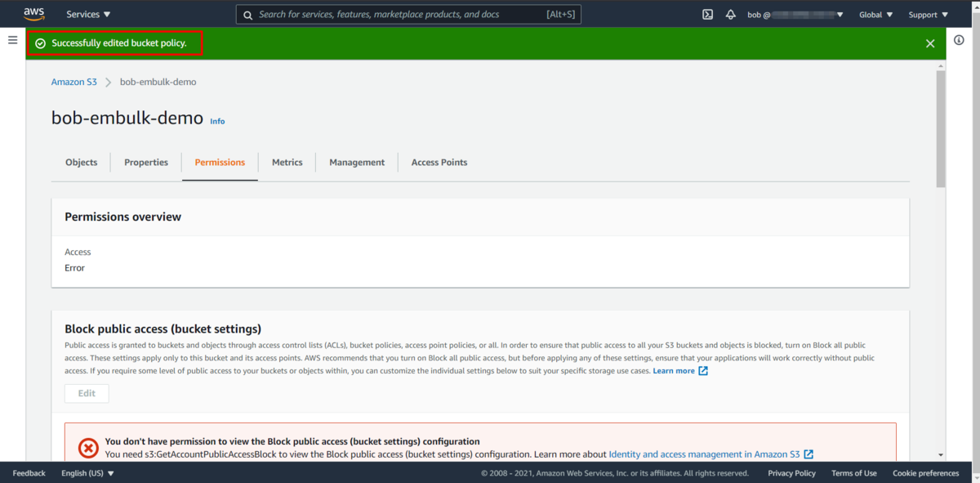Open the bob account dropdown
This screenshot has width=980, height=483.
pos(795,15)
